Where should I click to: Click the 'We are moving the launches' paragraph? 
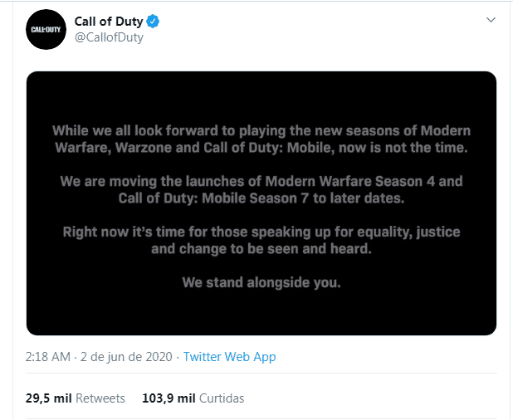261,189
